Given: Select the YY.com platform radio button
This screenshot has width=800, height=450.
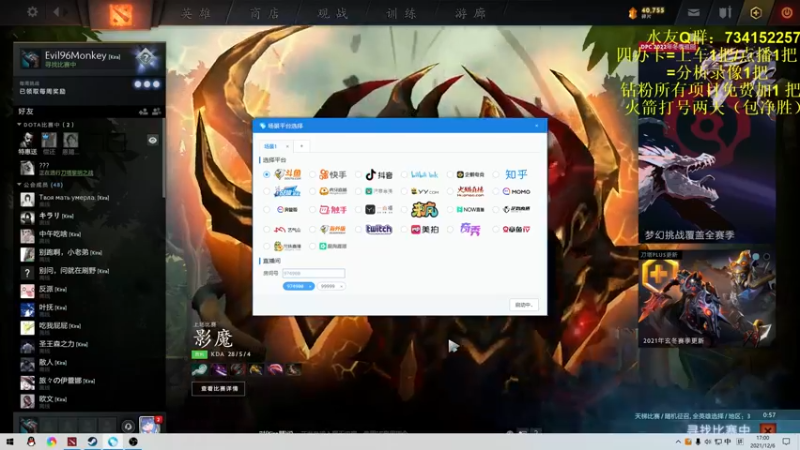Looking at the screenshot, I should pyautogui.click(x=404, y=191).
